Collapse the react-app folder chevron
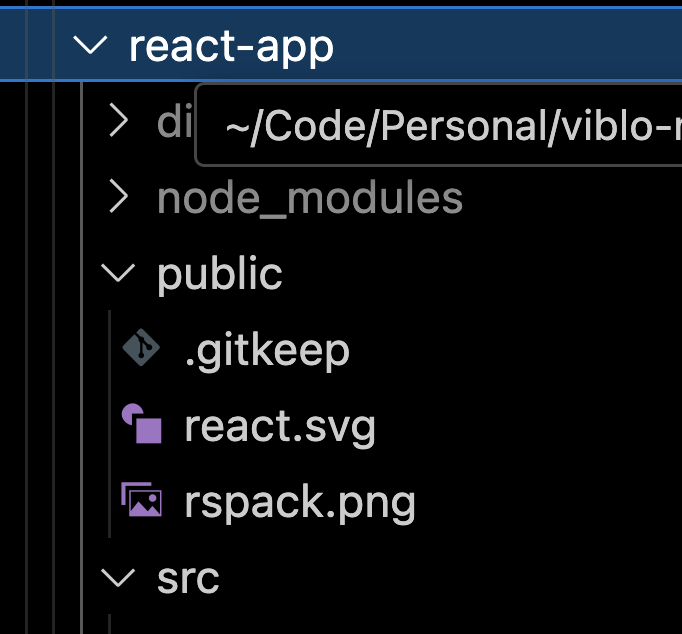Viewport: 682px width, 634px height. (92, 46)
